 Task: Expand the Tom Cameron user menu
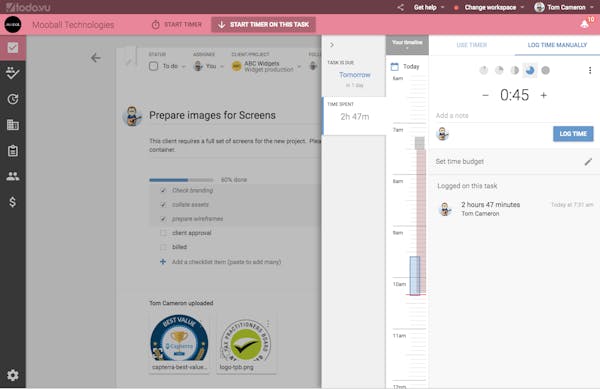tap(564, 7)
